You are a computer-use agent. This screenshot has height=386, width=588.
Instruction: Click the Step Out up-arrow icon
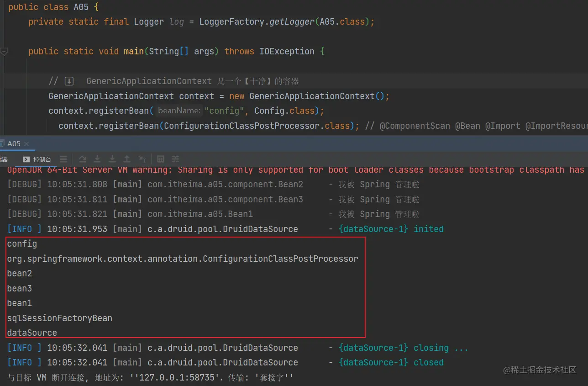click(127, 159)
